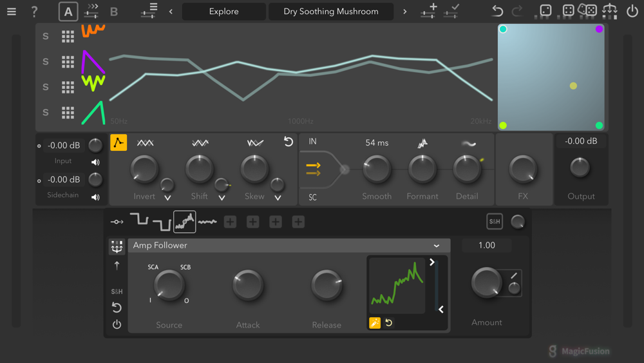Screen dimensions: 644x363
Task: Click the green Amp Follower graph display
Action: pyautogui.click(x=397, y=286)
